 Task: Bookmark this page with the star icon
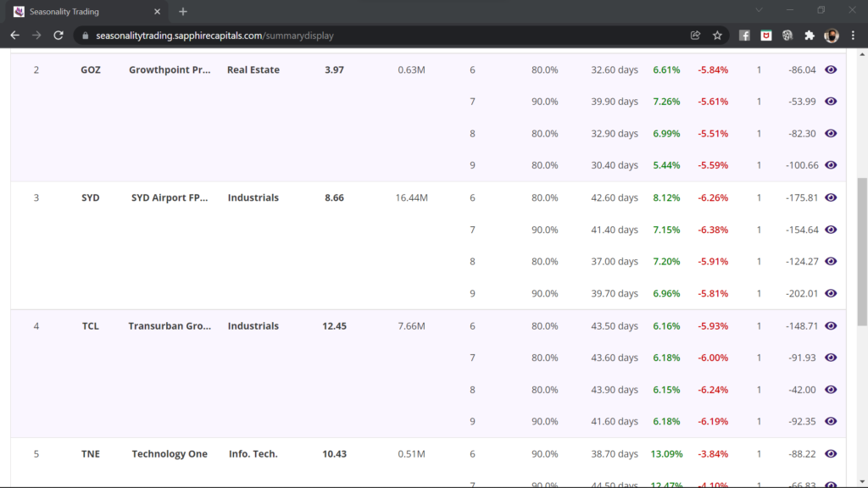pos(717,36)
